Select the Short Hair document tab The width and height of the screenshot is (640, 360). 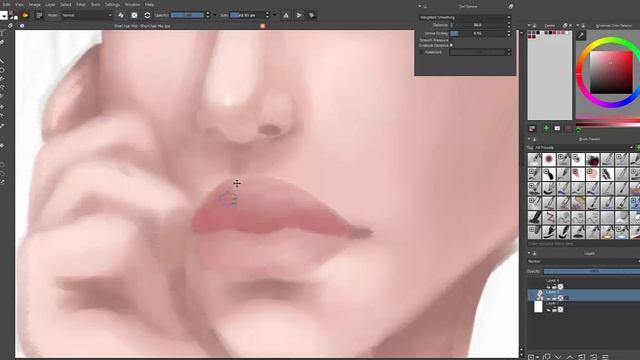142,26
